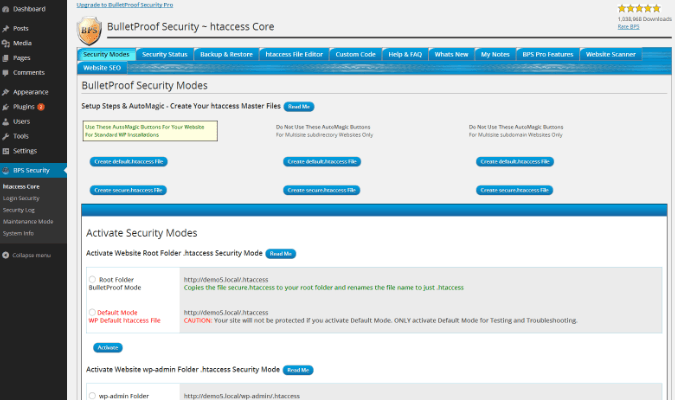Viewport: 675px width, 400px height.
Task: Open the Website Scanner tab
Action: (610, 54)
